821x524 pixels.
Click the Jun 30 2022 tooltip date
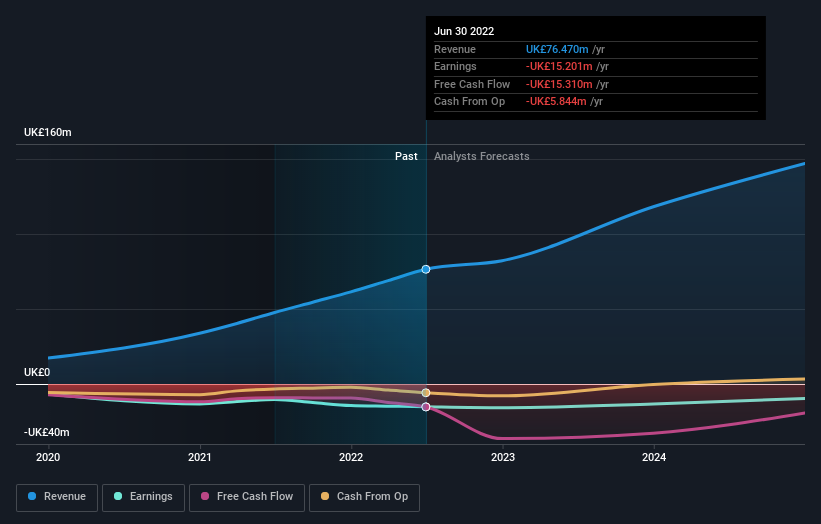464,31
